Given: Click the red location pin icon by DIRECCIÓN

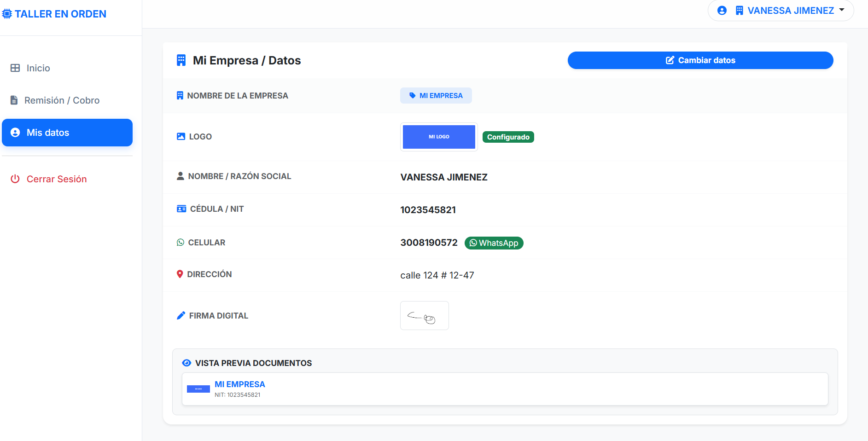Looking at the screenshot, I should click(180, 274).
